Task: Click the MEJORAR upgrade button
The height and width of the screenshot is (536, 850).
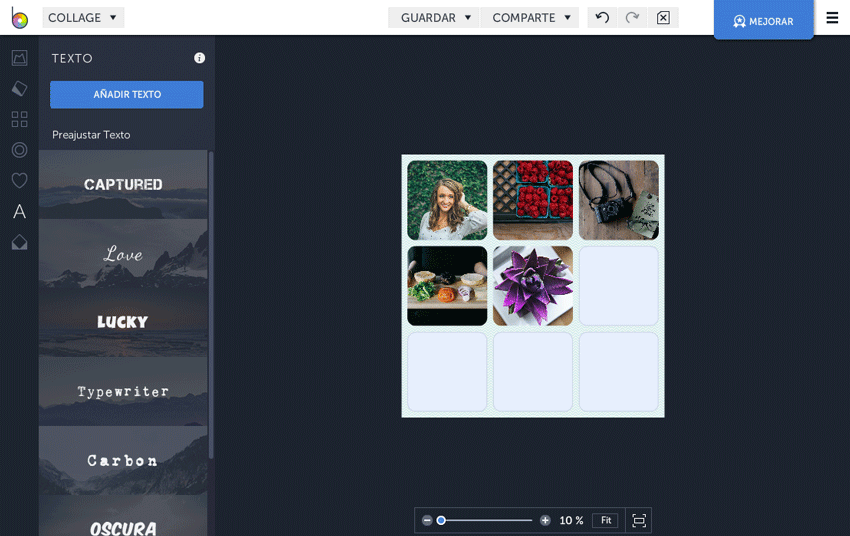Action: coord(763,20)
